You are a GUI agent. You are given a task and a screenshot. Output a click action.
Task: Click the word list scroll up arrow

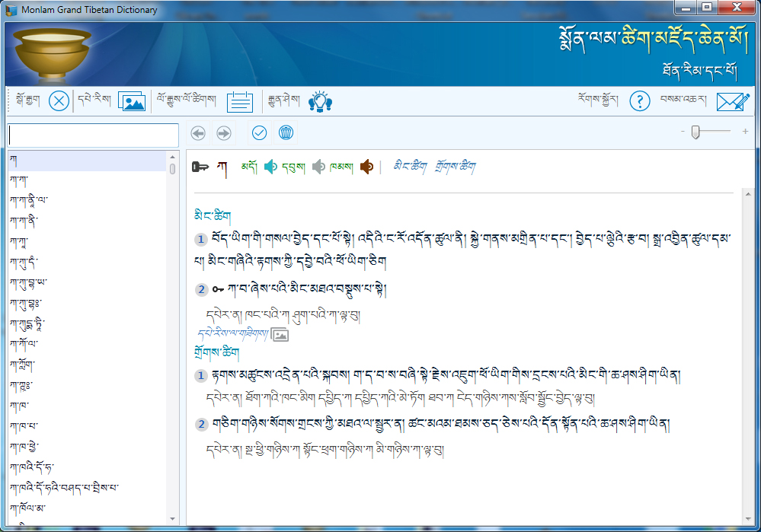pos(172,157)
